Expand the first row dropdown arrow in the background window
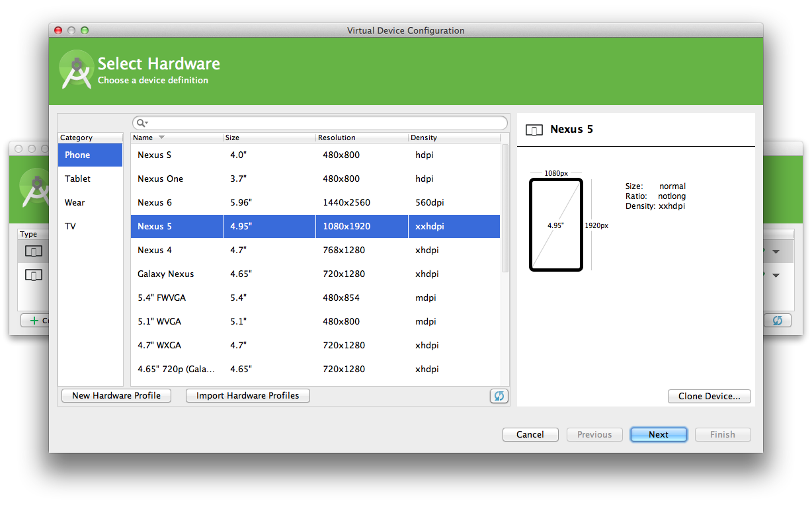Screen dimensions: 812x505 click(776, 252)
